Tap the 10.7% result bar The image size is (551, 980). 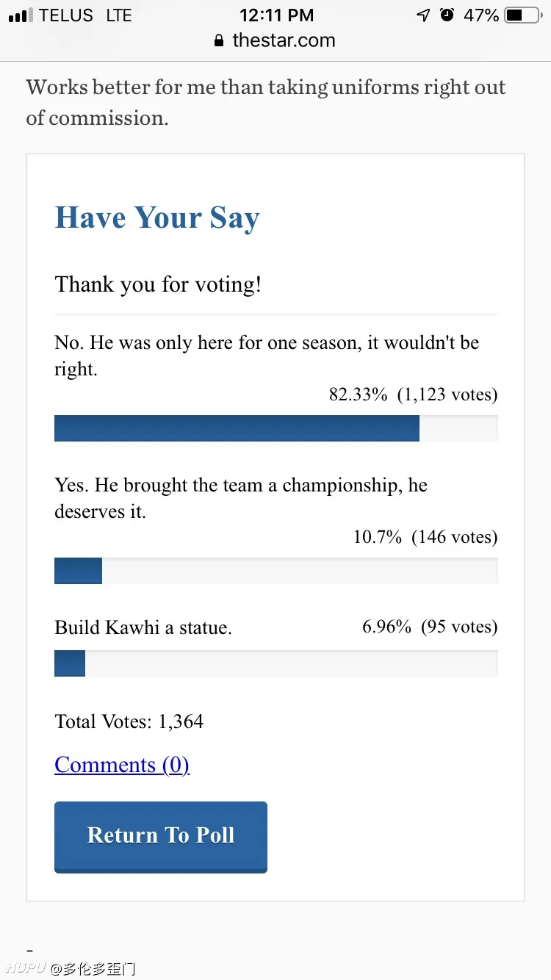[x=276, y=571]
